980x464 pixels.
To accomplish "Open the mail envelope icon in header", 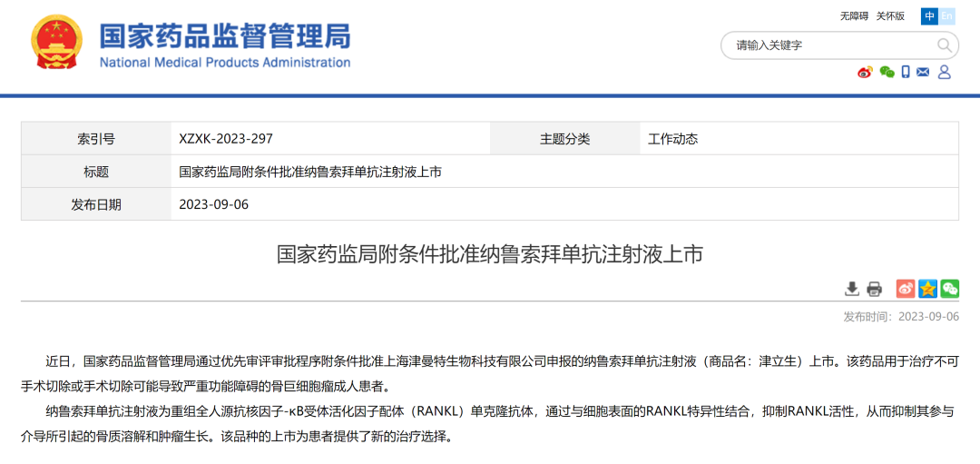I will point(923,72).
